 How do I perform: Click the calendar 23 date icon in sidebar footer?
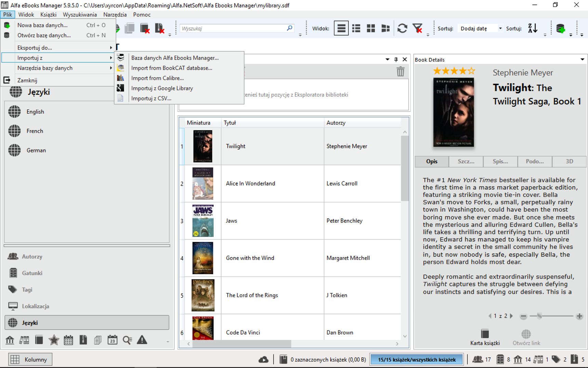(x=112, y=340)
